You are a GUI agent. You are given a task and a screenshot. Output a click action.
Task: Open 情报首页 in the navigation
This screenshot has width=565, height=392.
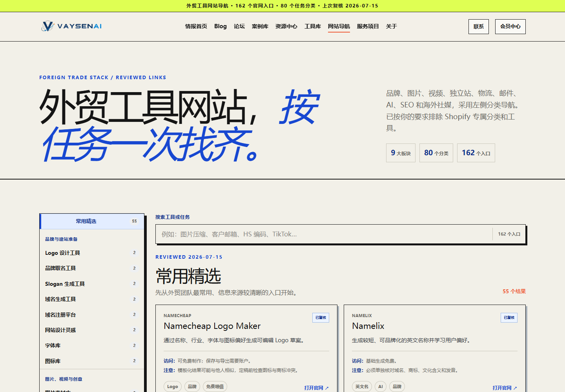(196, 26)
